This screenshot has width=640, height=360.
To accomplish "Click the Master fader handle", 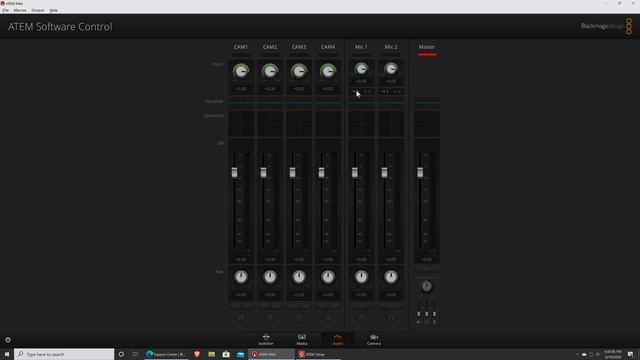I will click(420, 173).
